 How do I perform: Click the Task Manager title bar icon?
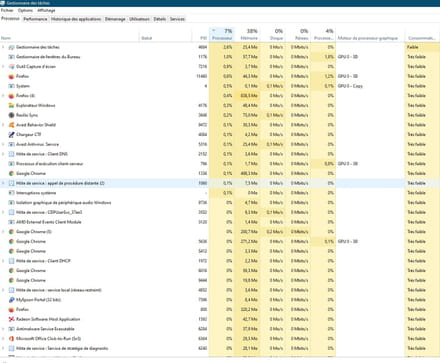click(3, 3)
